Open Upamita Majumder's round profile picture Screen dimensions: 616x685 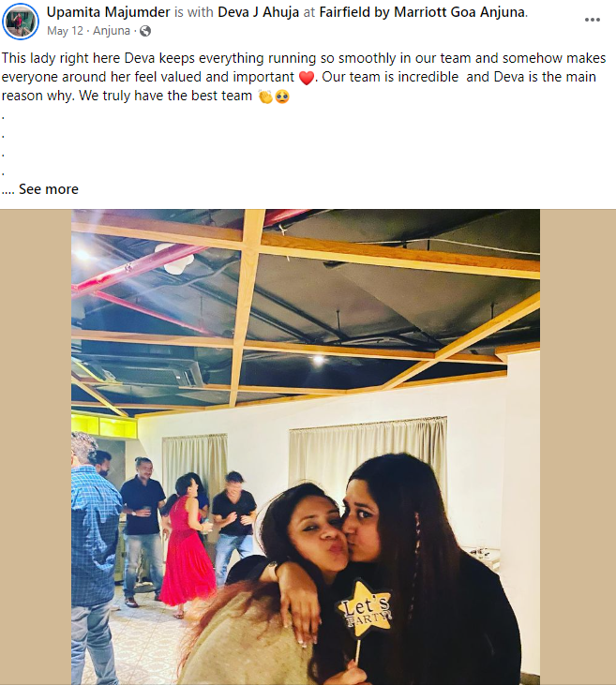(x=20, y=22)
